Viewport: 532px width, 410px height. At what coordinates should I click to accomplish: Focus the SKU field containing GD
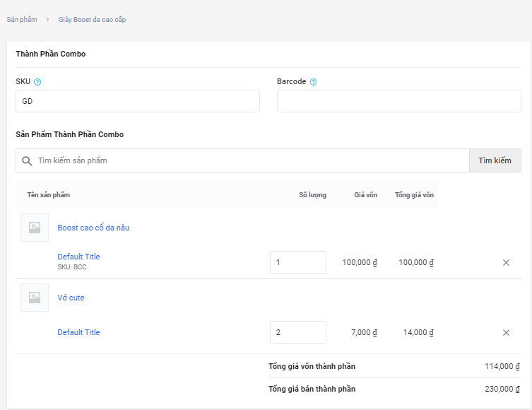click(138, 101)
